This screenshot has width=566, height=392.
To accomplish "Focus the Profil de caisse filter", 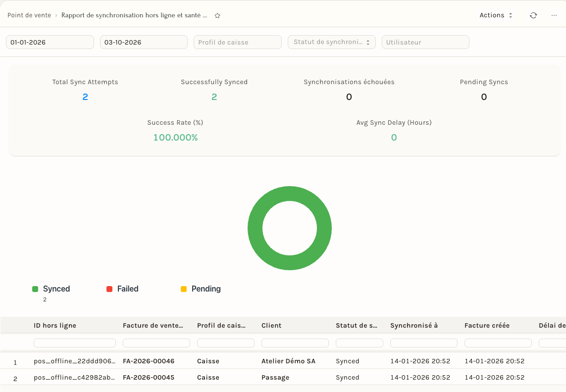I will pyautogui.click(x=238, y=42).
